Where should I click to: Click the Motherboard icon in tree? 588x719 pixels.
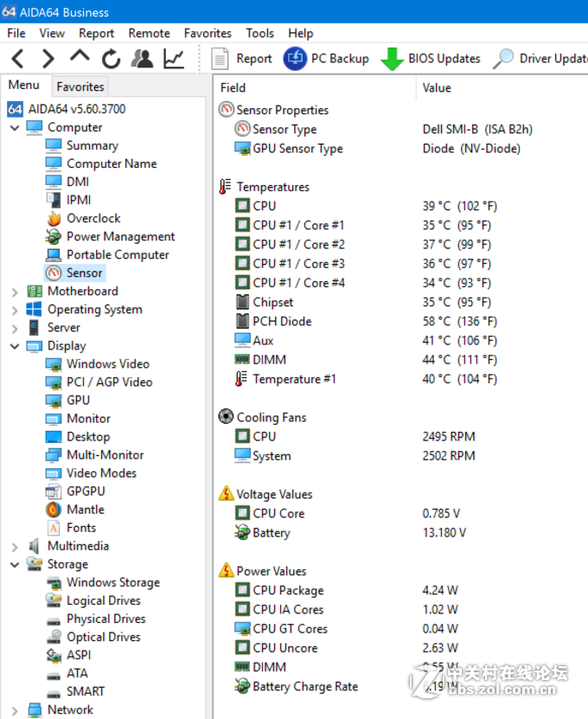click(x=35, y=292)
